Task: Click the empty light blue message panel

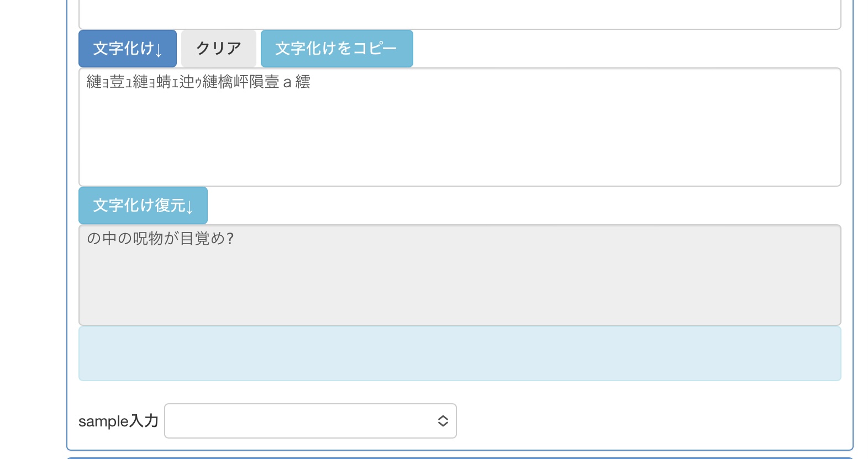Action: coord(459,354)
